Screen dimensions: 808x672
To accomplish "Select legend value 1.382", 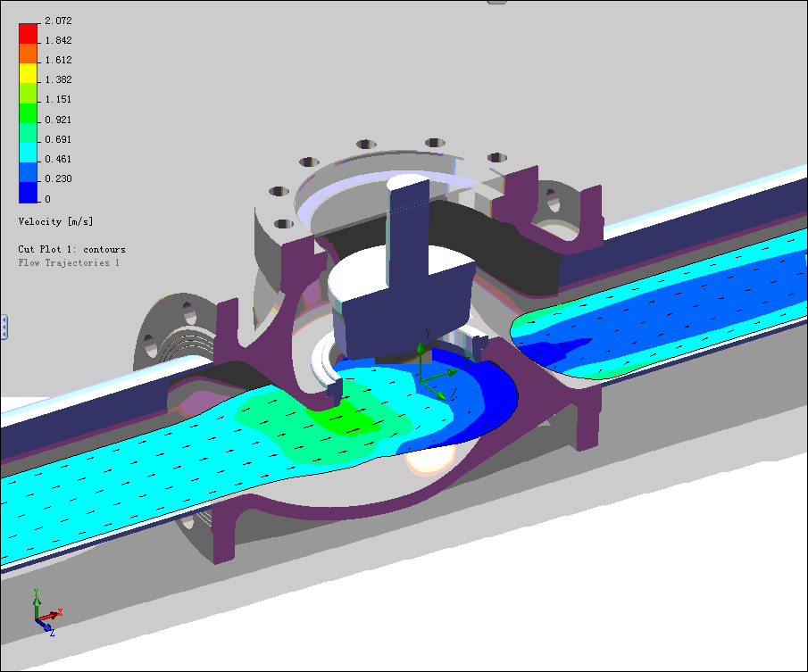I will point(58,79).
